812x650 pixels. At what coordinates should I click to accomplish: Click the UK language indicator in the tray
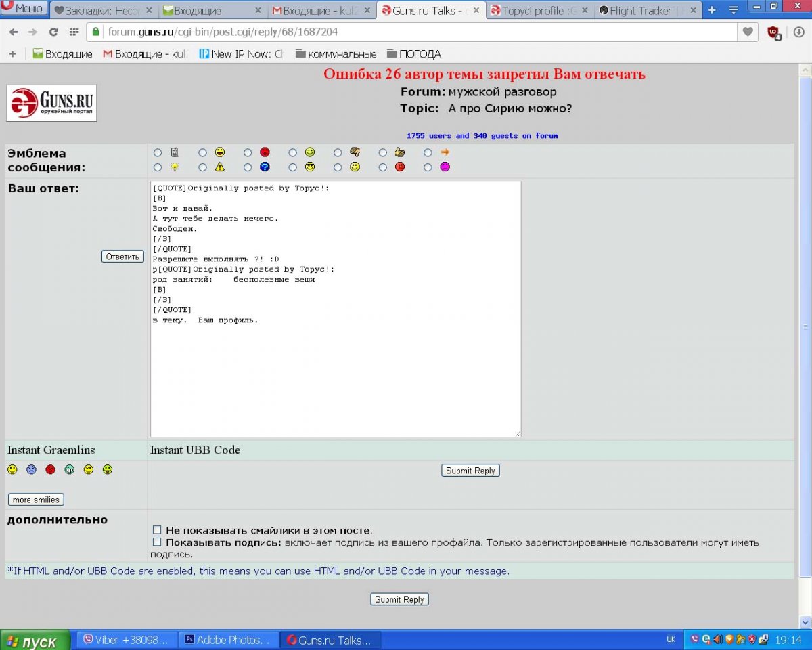point(671,639)
